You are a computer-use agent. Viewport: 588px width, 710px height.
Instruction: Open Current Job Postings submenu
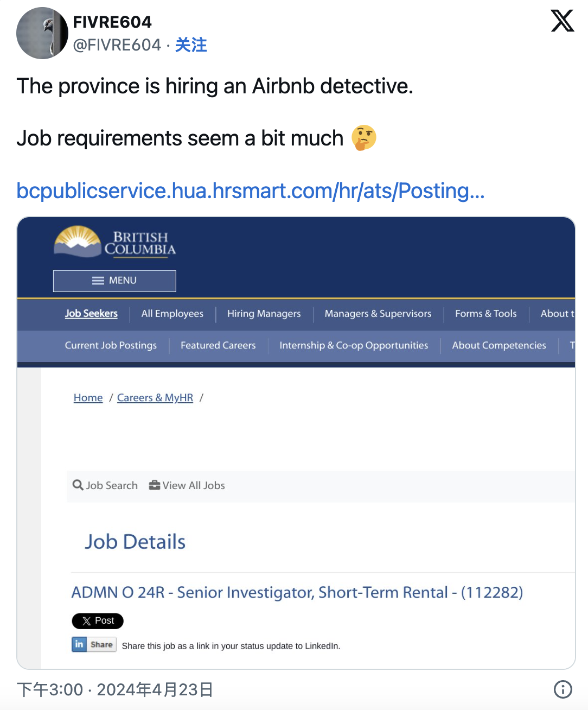[111, 345]
